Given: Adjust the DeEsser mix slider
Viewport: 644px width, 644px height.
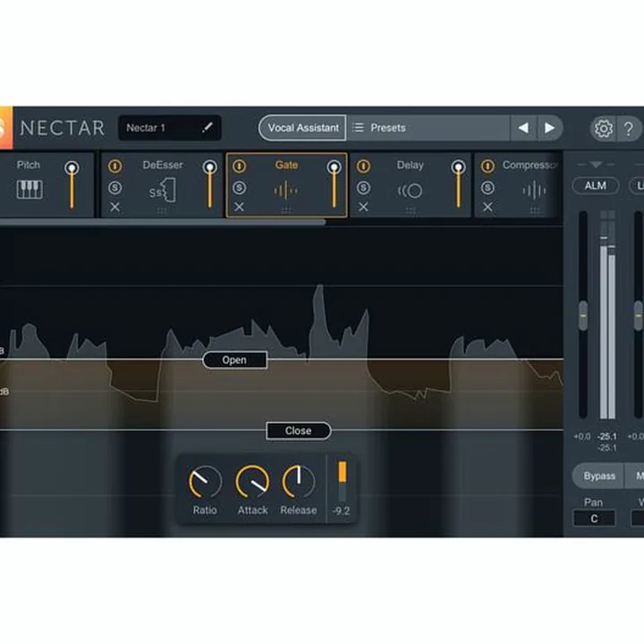Looking at the screenshot, I should pyautogui.click(x=210, y=185).
